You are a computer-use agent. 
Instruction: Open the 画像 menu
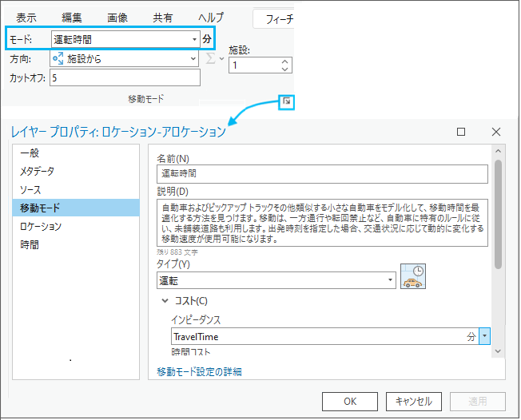[x=117, y=18]
